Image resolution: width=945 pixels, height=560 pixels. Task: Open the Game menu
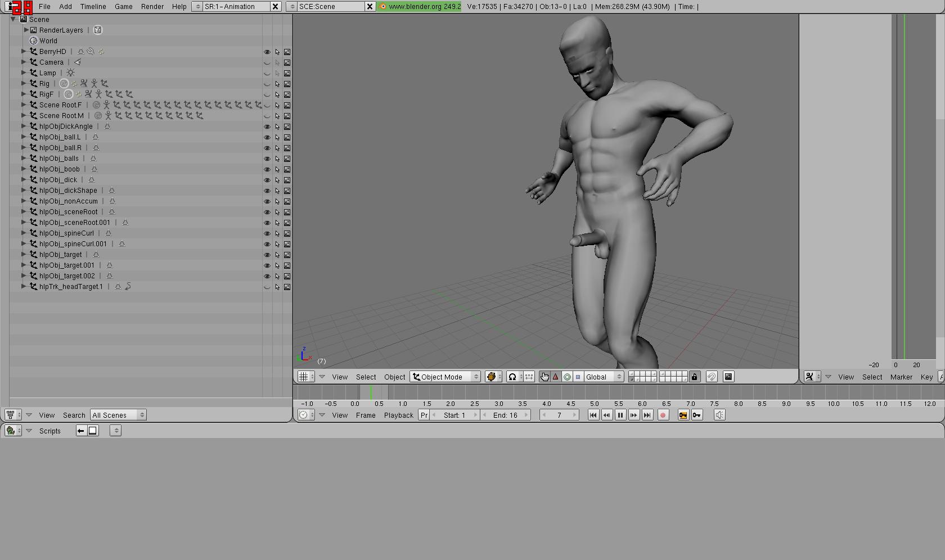124,7
